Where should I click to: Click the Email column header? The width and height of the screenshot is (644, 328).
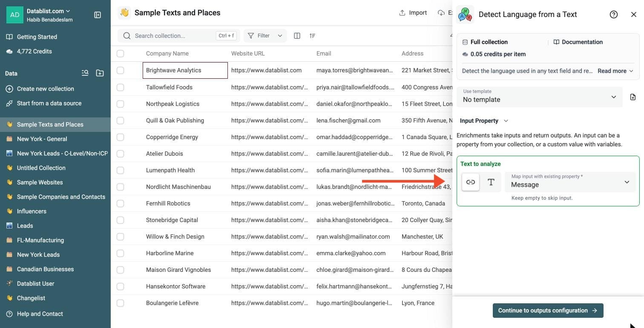(x=324, y=54)
